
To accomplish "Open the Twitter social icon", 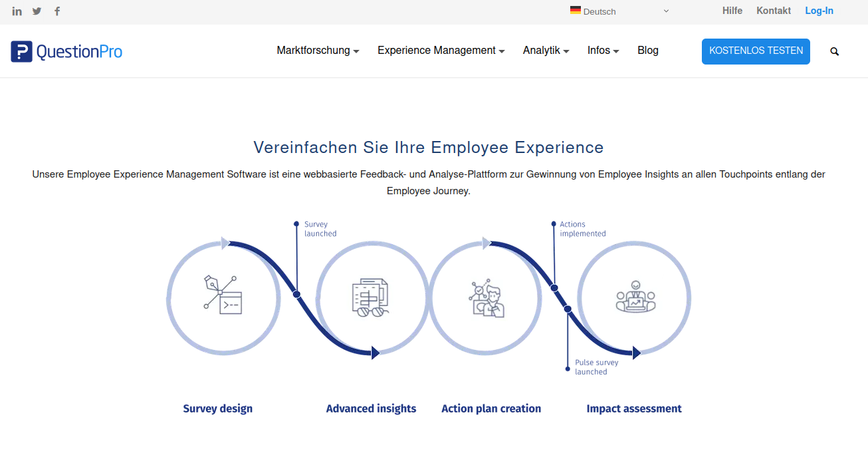I will click(x=37, y=11).
